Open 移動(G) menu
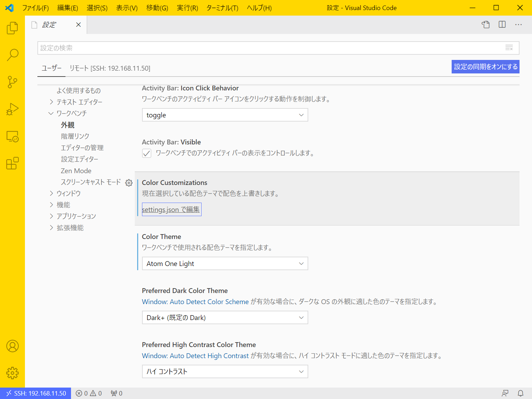This screenshot has height=399, width=532. [x=157, y=8]
